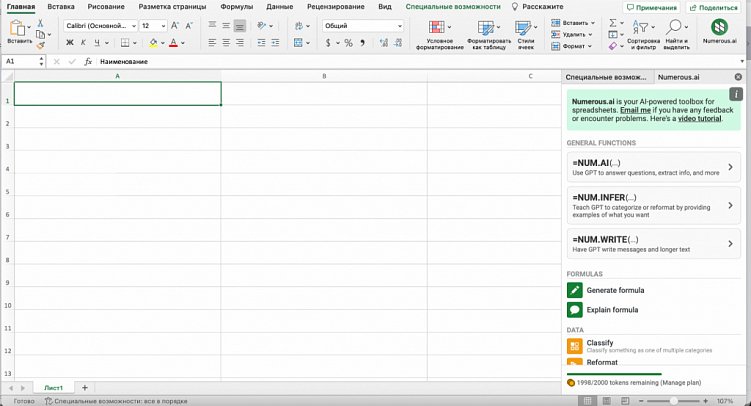This screenshot has height=406, width=751.
Task: Click the Email me link
Action: (635, 110)
